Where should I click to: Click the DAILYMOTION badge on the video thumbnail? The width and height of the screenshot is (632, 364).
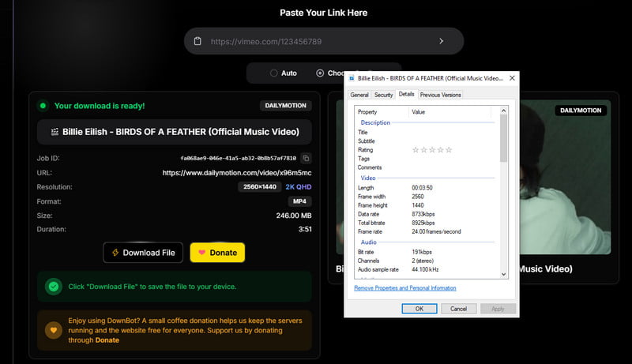coord(581,111)
